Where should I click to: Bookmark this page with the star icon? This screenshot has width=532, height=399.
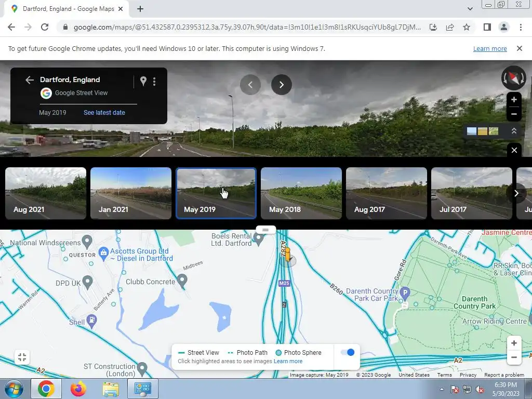(x=467, y=27)
